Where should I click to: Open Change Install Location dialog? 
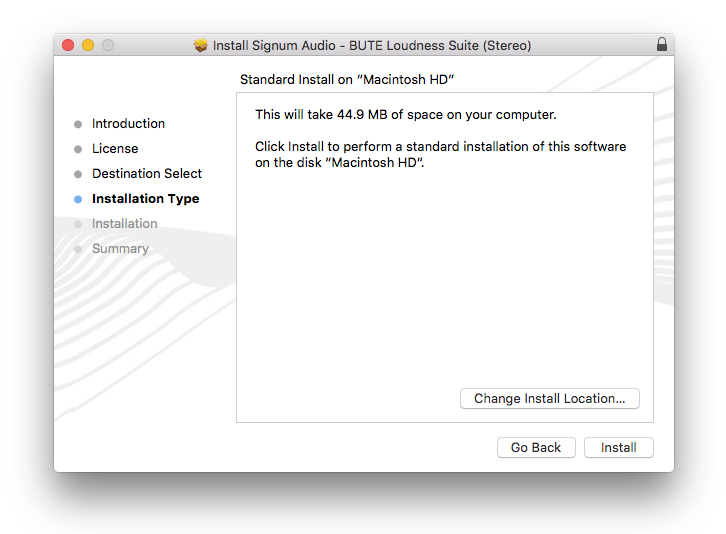coord(550,398)
